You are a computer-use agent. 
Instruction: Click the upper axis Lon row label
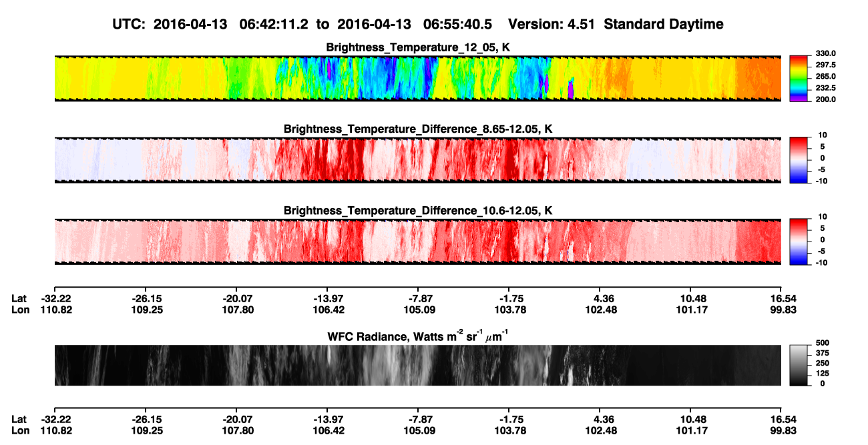tap(21, 310)
